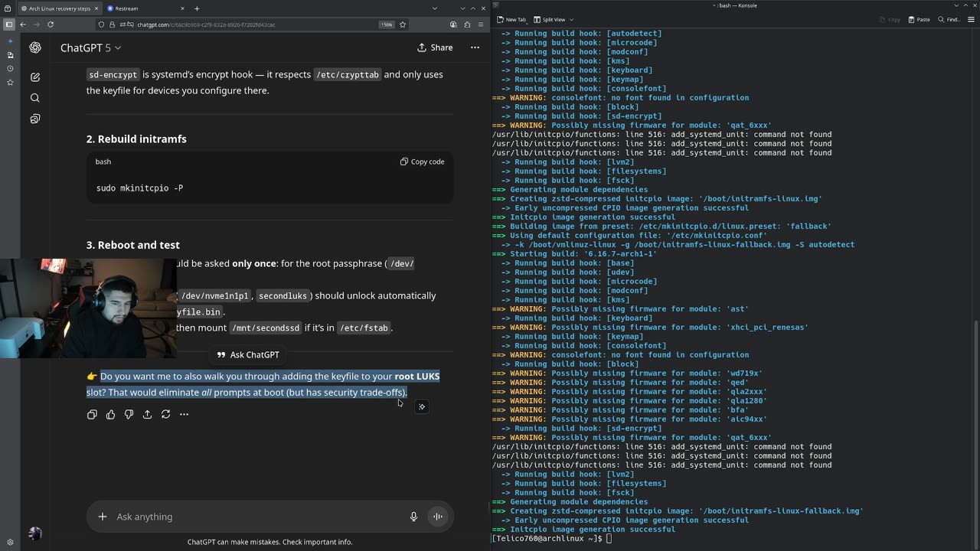Click the webcam overlay video
This screenshot has width=980, height=551.
pos(88,308)
